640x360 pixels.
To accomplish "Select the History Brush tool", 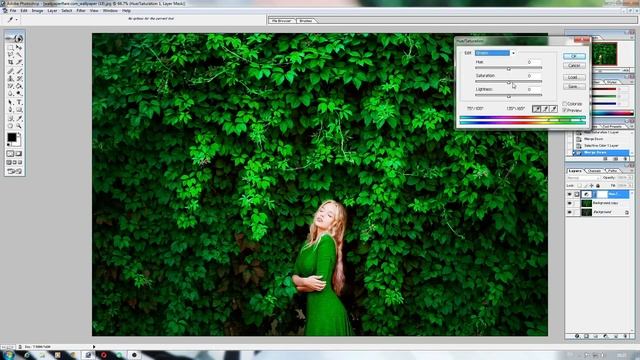I will [19, 78].
